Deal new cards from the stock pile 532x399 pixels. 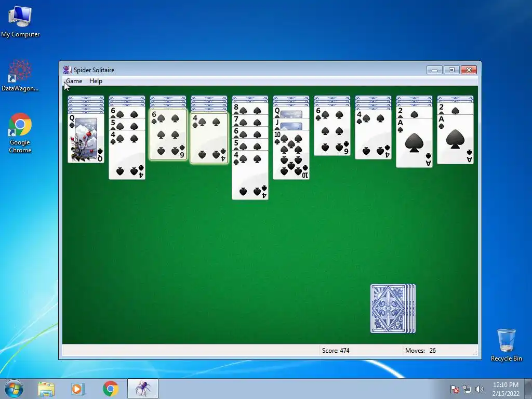(393, 309)
